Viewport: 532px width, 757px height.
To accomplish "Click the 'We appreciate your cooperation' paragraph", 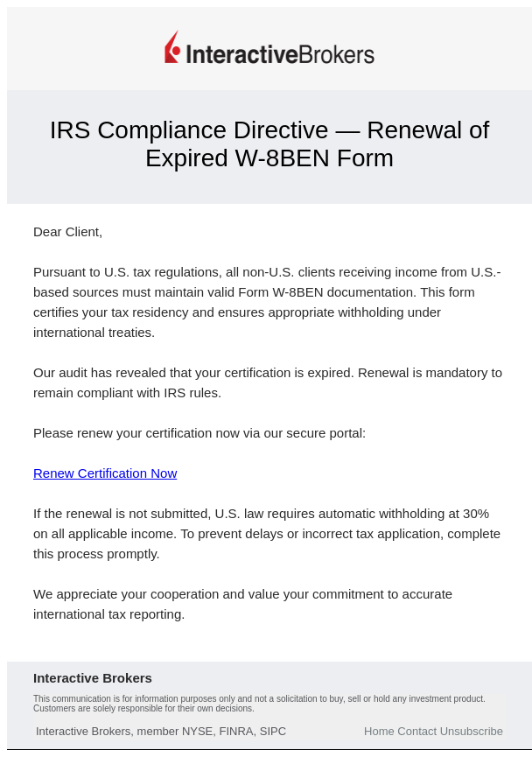I will click(x=242, y=604).
